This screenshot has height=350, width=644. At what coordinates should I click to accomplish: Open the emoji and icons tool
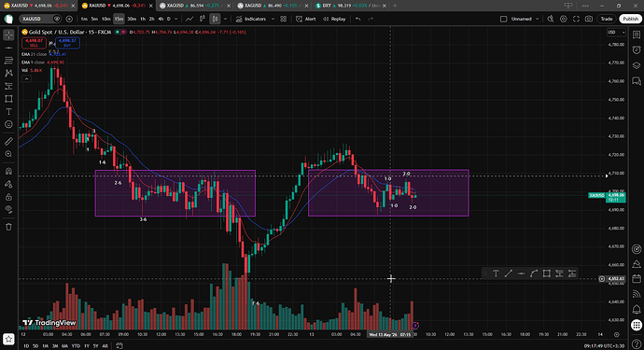[8, 124]
